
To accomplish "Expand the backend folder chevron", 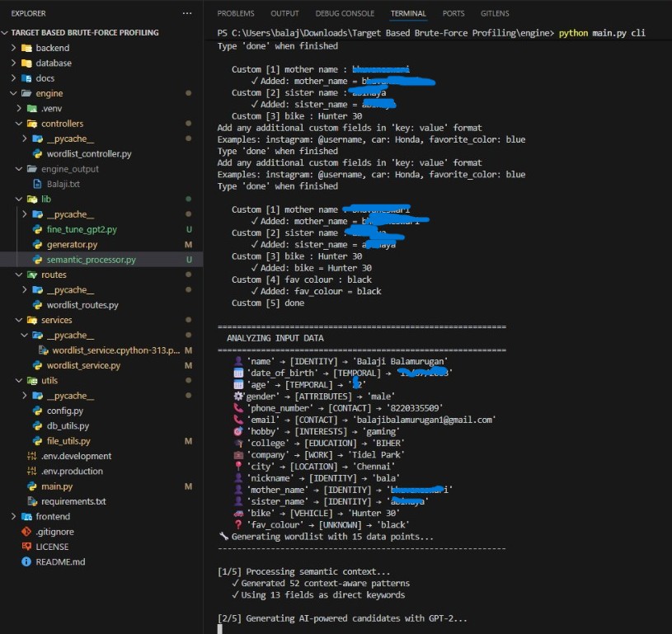I will (x=13, y=48).
